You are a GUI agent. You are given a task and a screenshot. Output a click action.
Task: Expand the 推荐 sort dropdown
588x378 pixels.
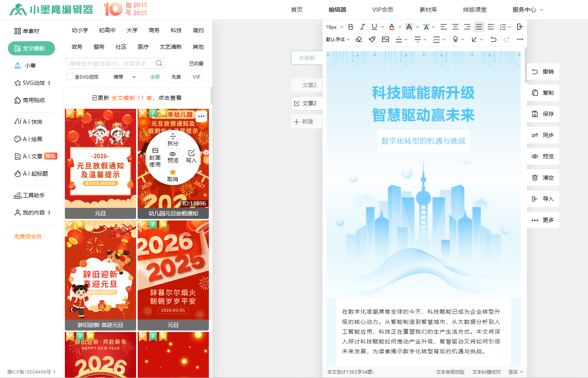pos(124,77)
